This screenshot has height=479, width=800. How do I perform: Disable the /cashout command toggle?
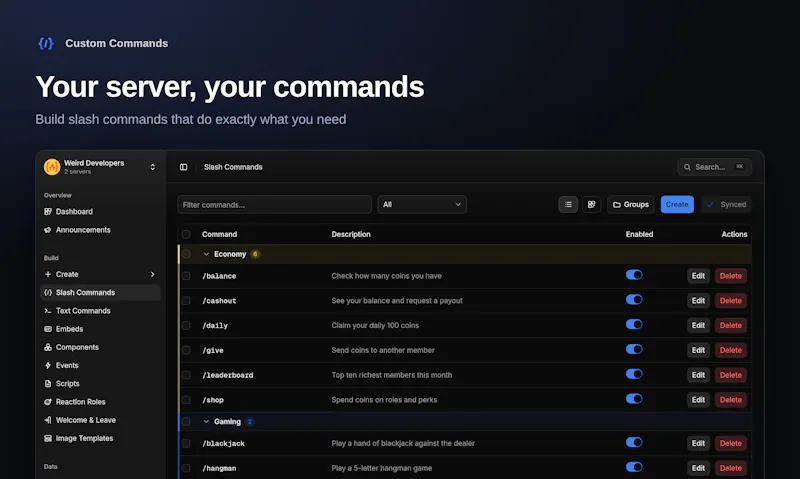coord(634,300)
